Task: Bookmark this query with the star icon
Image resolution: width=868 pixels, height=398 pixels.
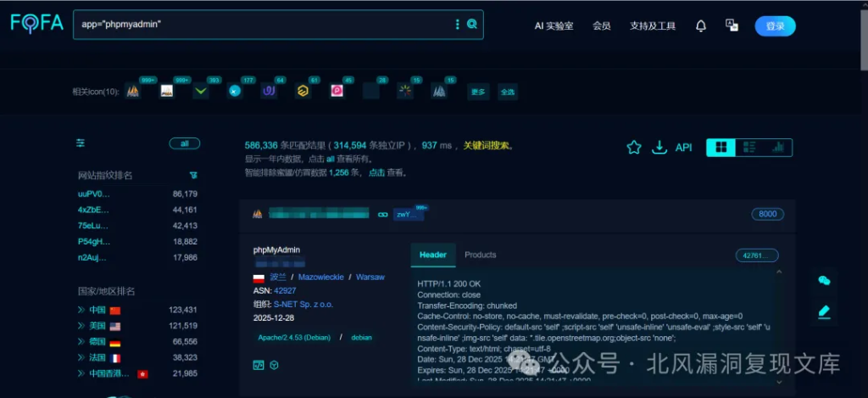Action: (x=634, y=148)
